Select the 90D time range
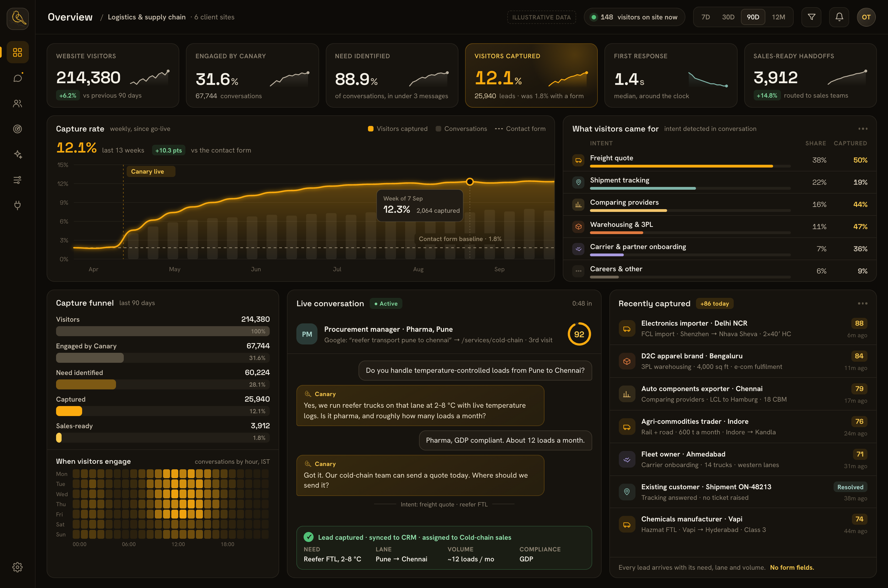Viewport: 888px width, 588px height. (x=753, y=17)
